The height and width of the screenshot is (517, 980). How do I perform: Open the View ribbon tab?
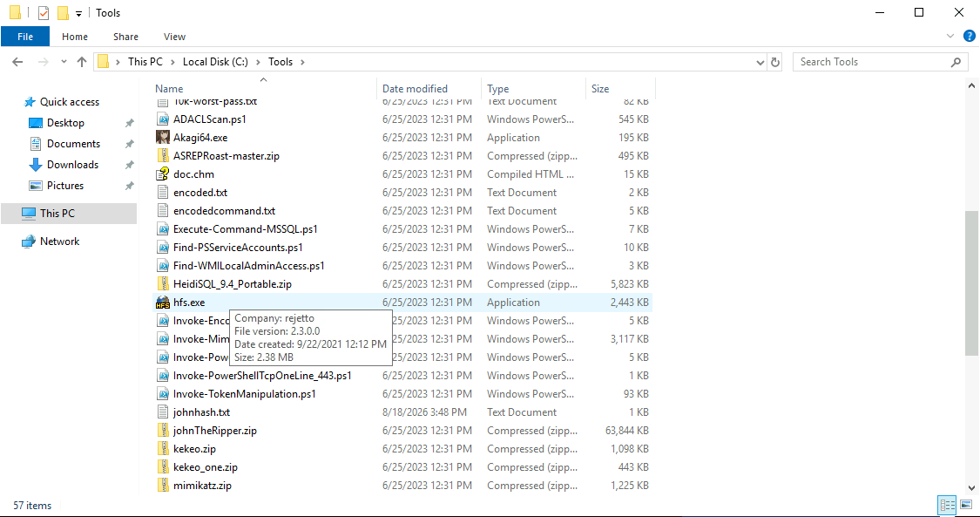(x=174, y=37)
